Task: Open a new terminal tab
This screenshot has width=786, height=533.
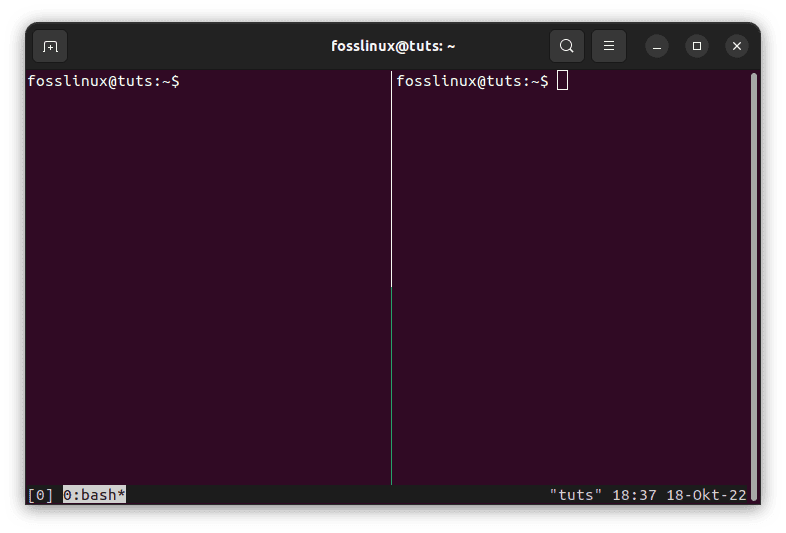Action: pos(50,46)
